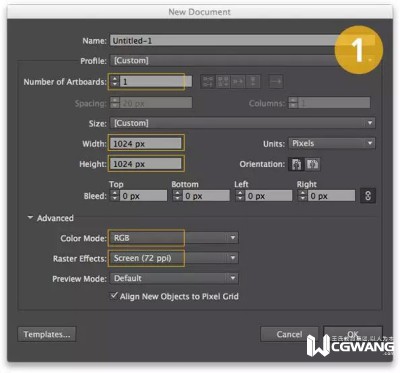
Task: Collapse the Advanced section triangle
Action: coord(30,218)
